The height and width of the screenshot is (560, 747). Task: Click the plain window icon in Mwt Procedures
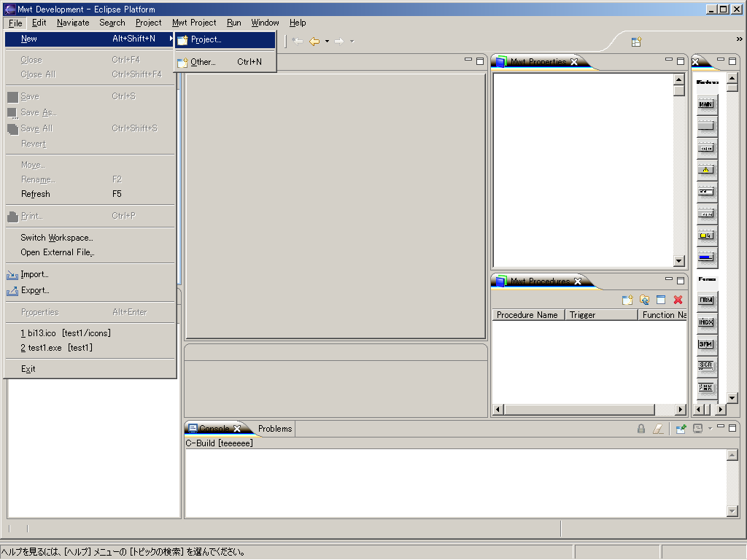(661, 300)
